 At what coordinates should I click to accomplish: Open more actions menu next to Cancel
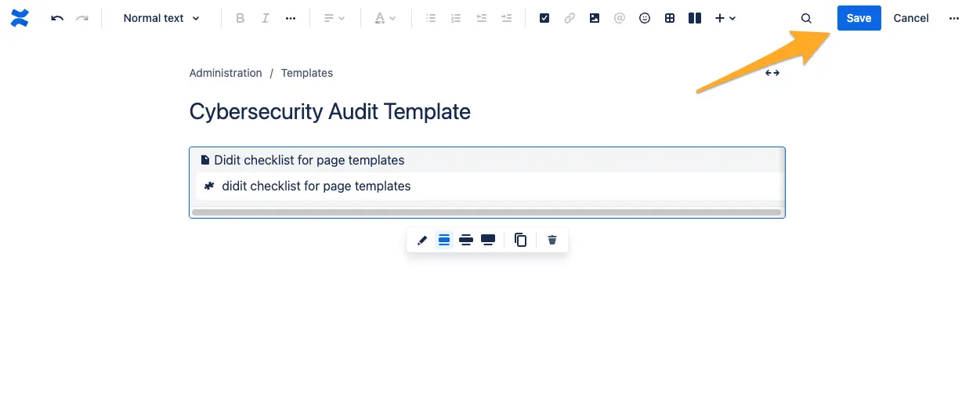[953, 18]
